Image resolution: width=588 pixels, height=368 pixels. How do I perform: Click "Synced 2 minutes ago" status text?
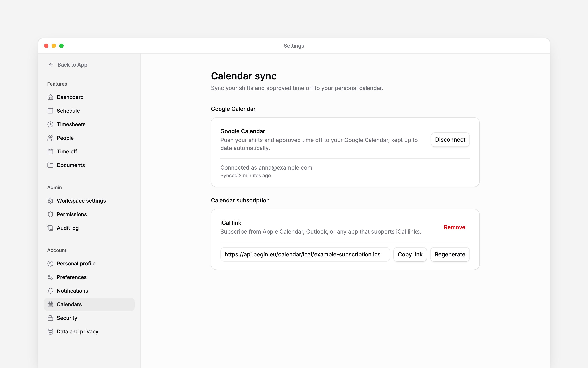click(245, 176)
